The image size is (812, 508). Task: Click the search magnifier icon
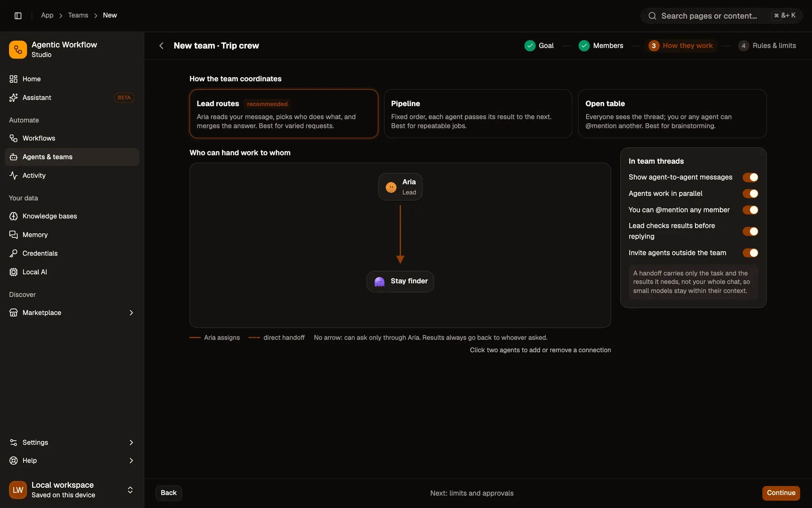point(652,16)
